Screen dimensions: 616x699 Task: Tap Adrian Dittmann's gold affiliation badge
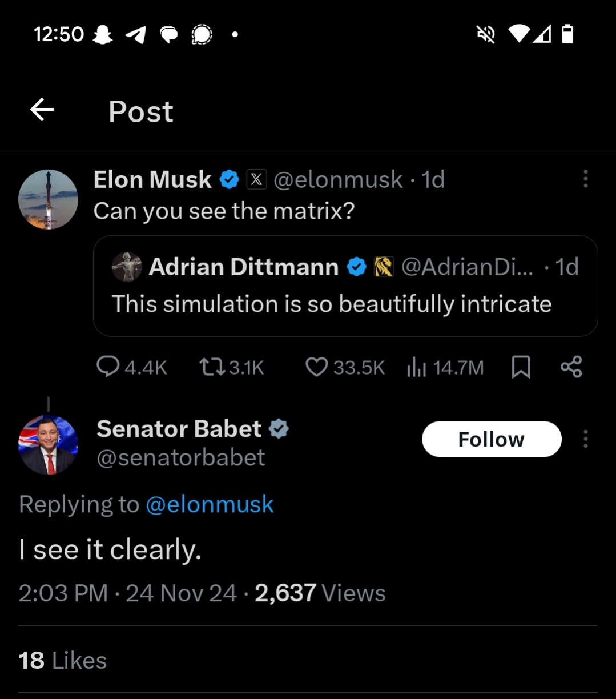[384, 267]
